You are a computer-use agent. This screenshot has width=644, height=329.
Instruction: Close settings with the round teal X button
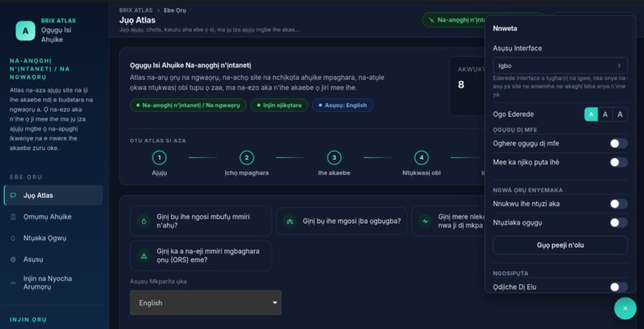(x=625, y=308)
